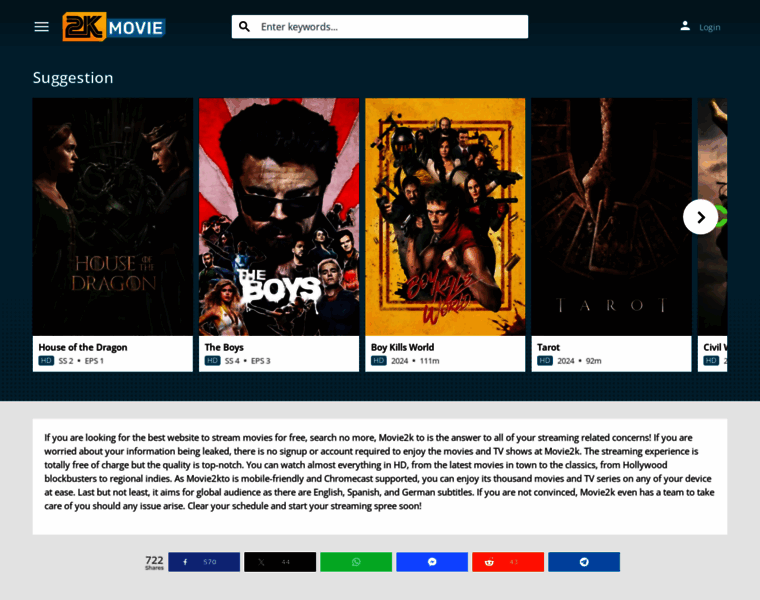Click the 722 Shares counter
Image resolution: width=760 pixels, height=600 pixels.
tap(154, 562)
